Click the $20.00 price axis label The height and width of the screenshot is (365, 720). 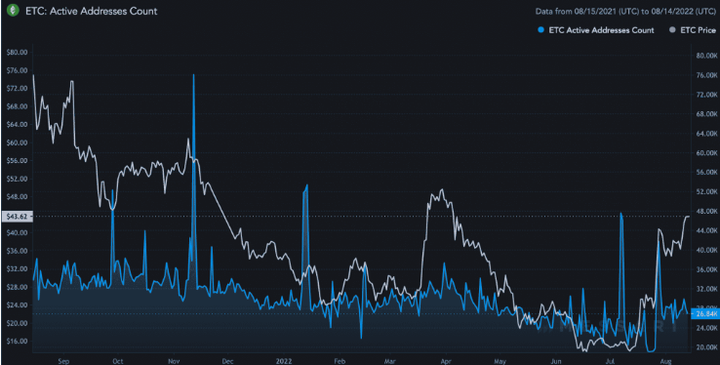click(x=17, y=323)
